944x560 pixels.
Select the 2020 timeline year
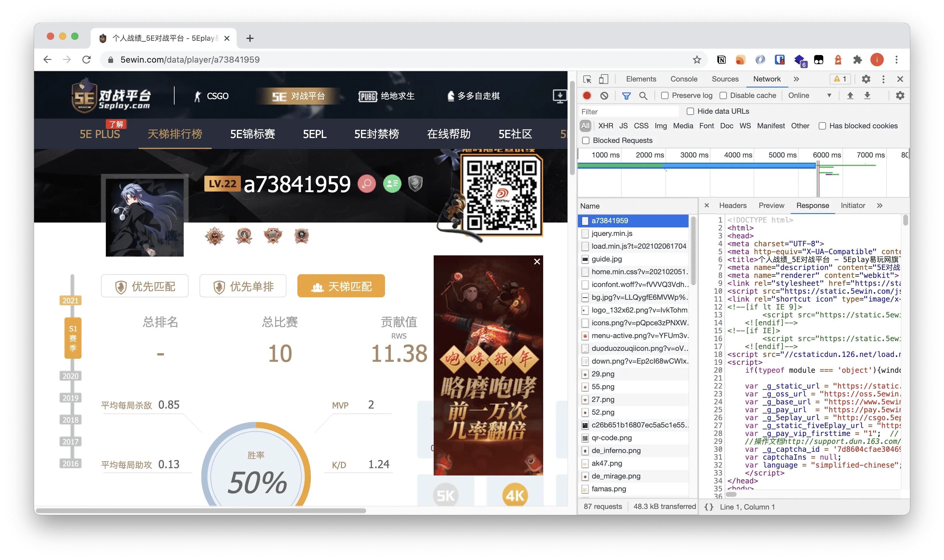pos(71,376)
